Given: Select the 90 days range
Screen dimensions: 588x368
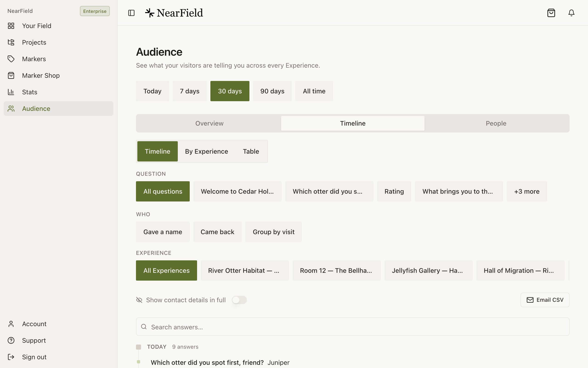Looking at the screenshot, I should 272,91.
